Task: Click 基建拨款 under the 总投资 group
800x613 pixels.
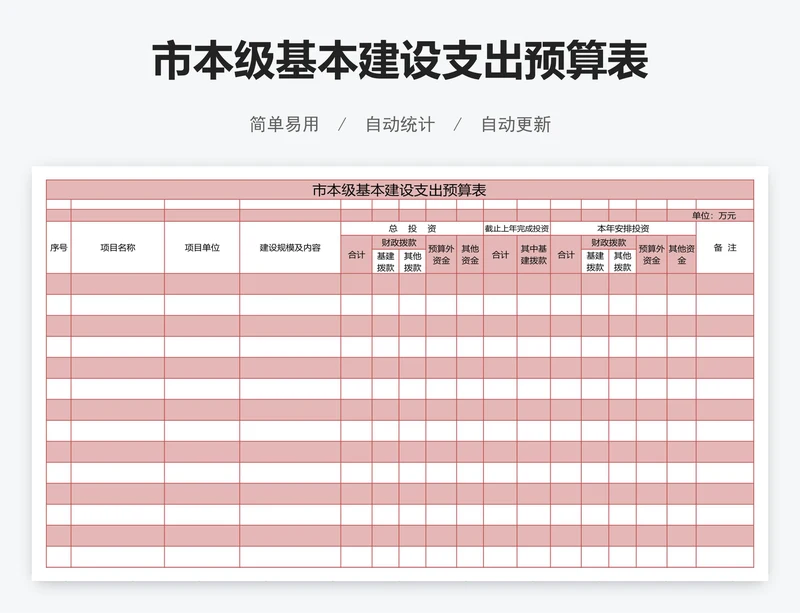Action: pyautogui.click(x=386, y=261)
